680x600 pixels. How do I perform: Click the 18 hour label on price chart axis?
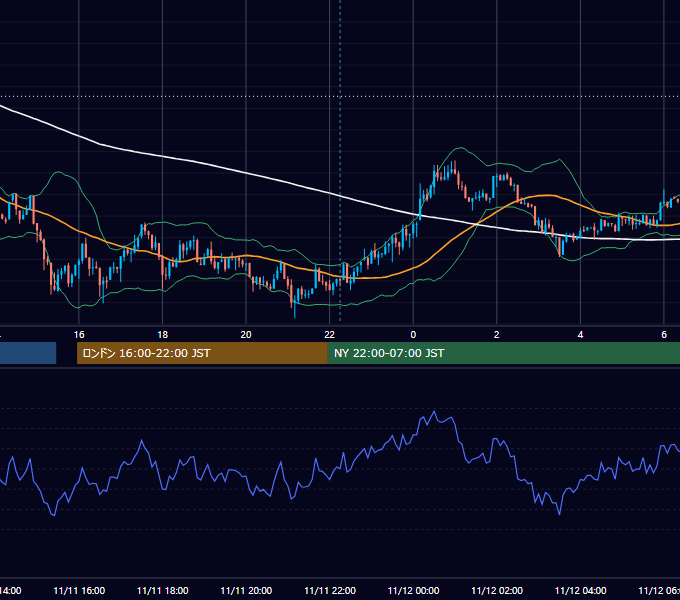pyautogui.click(x=163, y=334)
